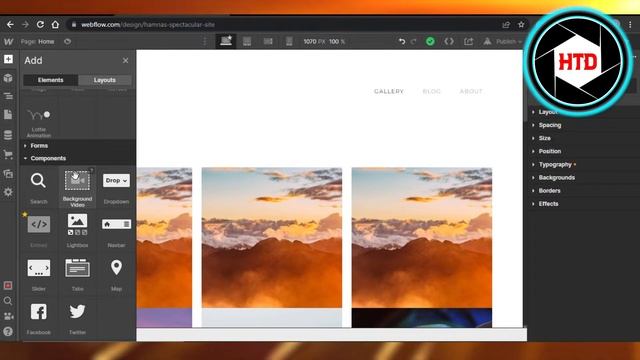This screenshot has height=360, width=640.
Task: Click the browser forward arrow
Action: (25, 24)
